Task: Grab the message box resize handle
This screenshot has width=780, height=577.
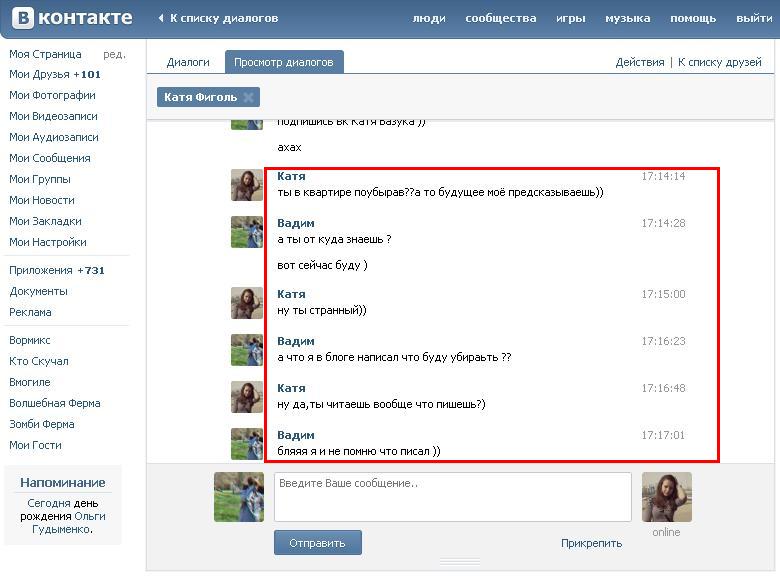Action: 460,562
